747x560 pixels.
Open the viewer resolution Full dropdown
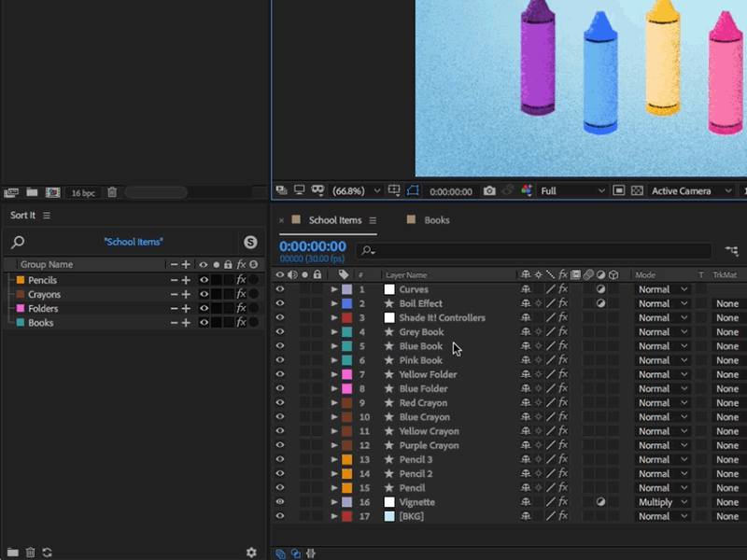[572, 190]
